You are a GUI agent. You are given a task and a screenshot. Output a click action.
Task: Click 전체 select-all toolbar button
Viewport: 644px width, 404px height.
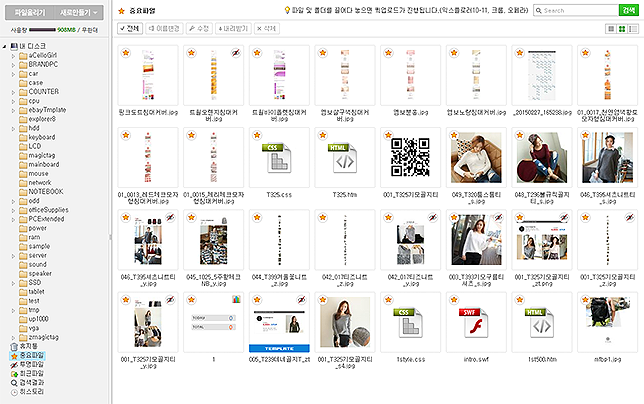(130, 29)
